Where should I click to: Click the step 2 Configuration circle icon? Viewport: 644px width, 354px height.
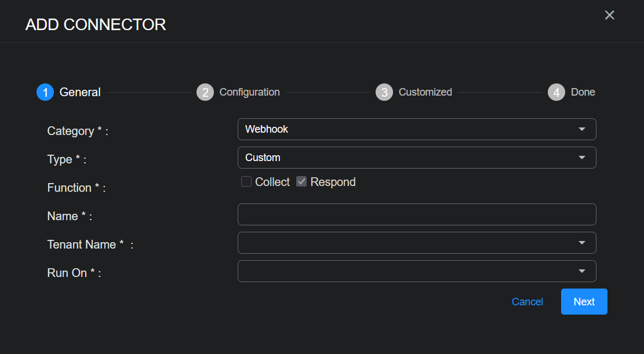(205, 92)
